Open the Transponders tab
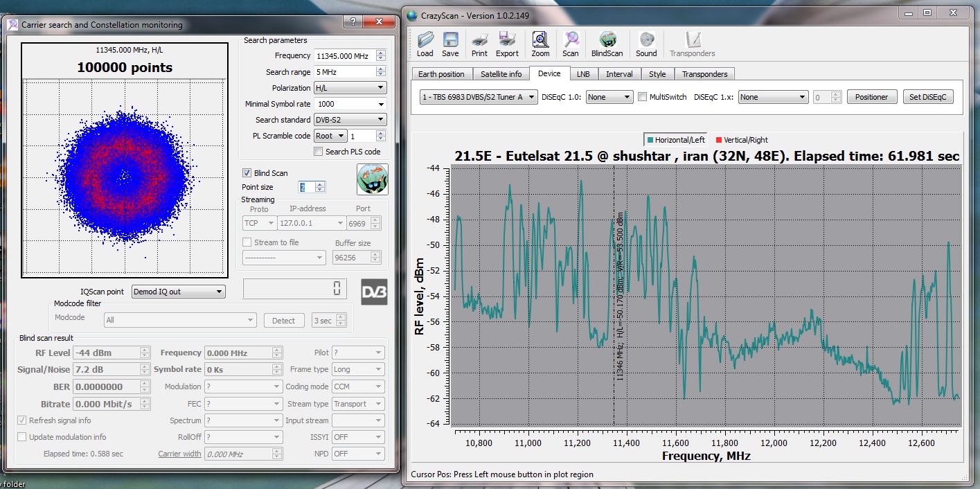 click(x=704, y=74)
